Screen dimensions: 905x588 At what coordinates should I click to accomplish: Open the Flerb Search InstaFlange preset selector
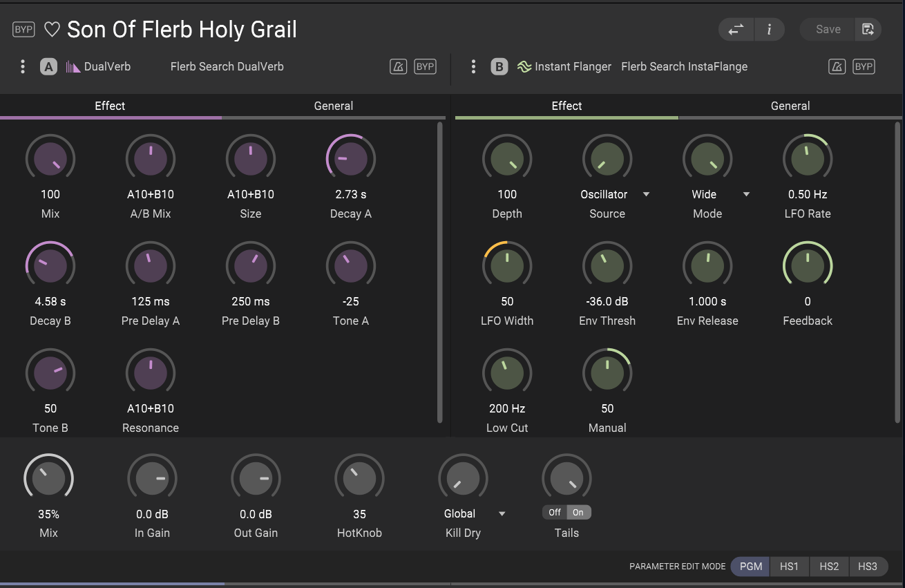pos(685,67)
